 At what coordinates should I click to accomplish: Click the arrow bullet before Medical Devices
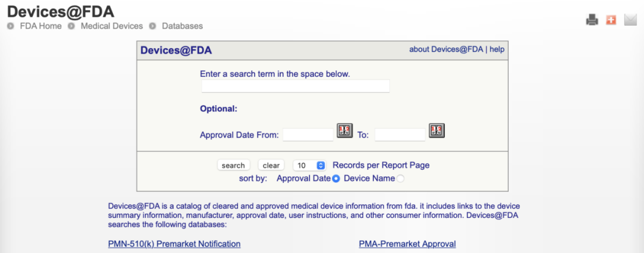point(72,26)
